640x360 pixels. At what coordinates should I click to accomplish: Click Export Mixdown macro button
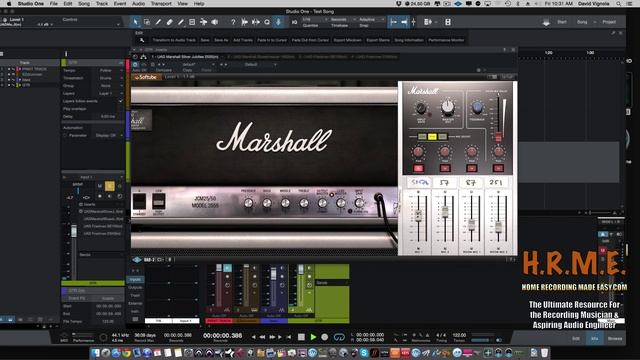click(347, 40)
